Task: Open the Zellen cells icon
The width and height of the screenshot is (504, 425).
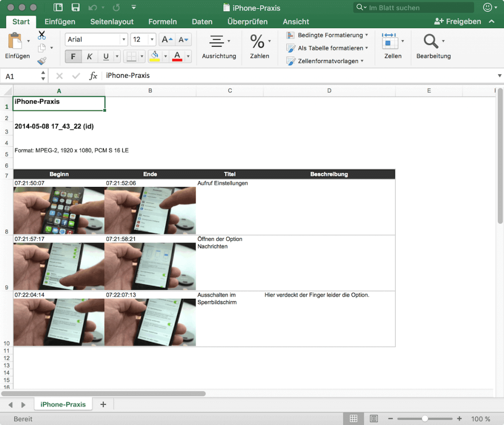Action: [x=389, y=41]
